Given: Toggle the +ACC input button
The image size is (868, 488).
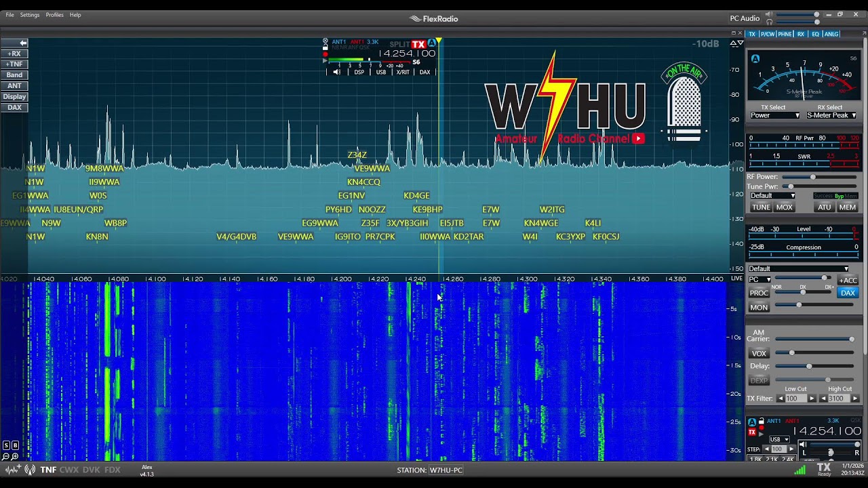Looking at the screenshot, I should point(848,281).
